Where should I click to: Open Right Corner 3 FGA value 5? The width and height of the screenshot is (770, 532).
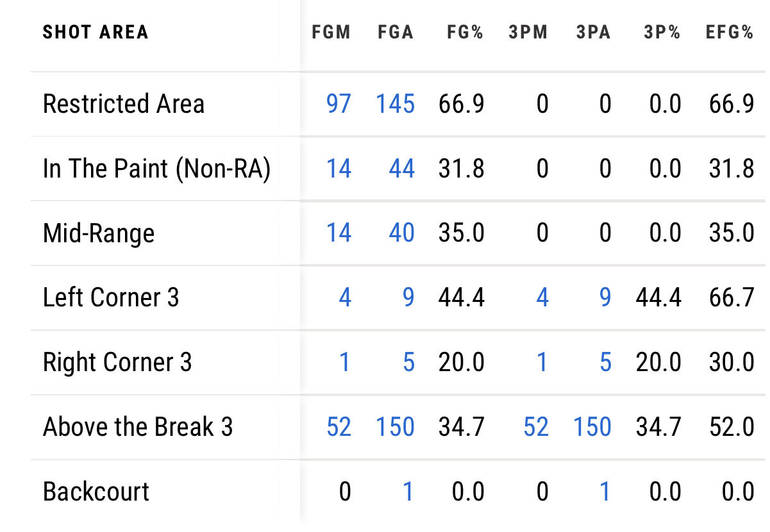click(x=408, y=362)
